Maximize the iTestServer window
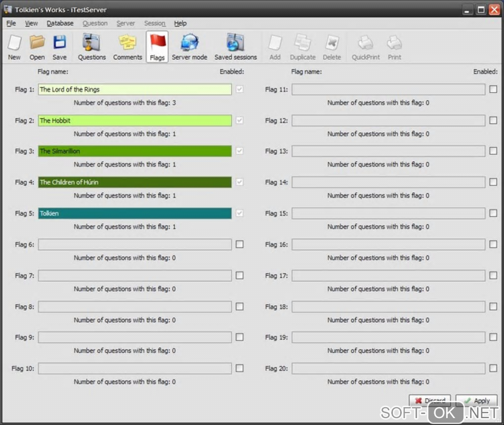This screenshot has height=425, width=504. 481,10
